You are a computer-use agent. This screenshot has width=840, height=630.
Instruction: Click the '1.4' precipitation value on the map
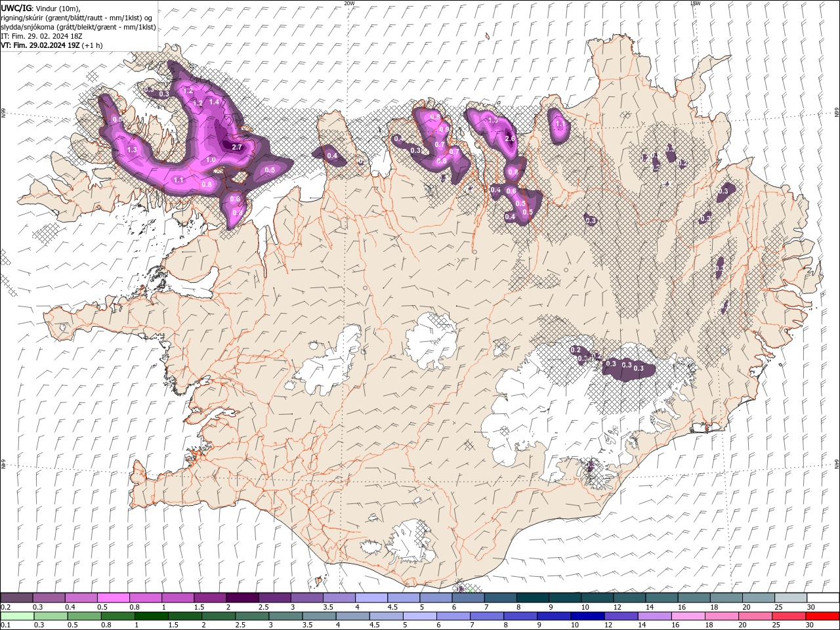click(214, 102)
